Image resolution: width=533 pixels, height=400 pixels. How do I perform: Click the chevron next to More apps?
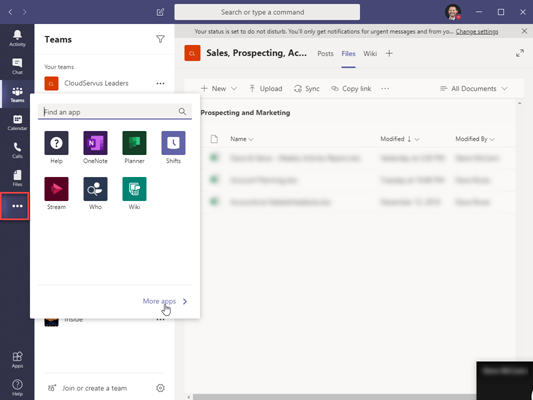(x=185, y=301)
